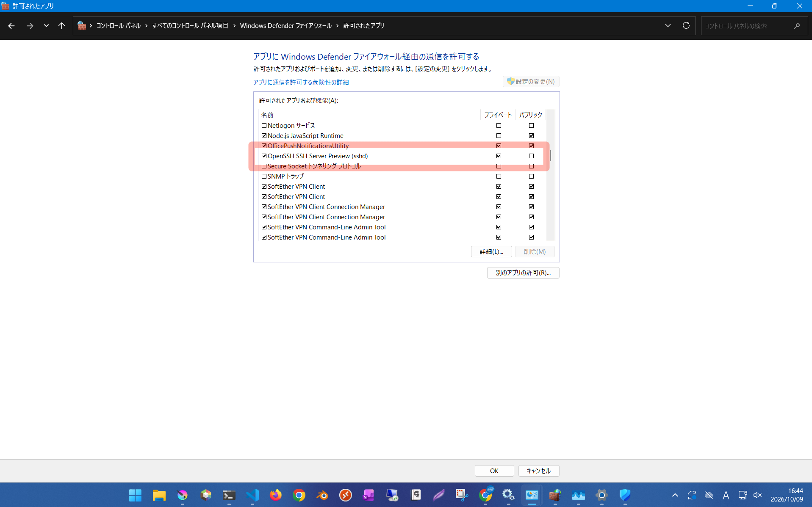Toggle Node.js JavaScript Runtime private checkbox
This screenshot has height=507, width=812.
(x=499, y=136)
